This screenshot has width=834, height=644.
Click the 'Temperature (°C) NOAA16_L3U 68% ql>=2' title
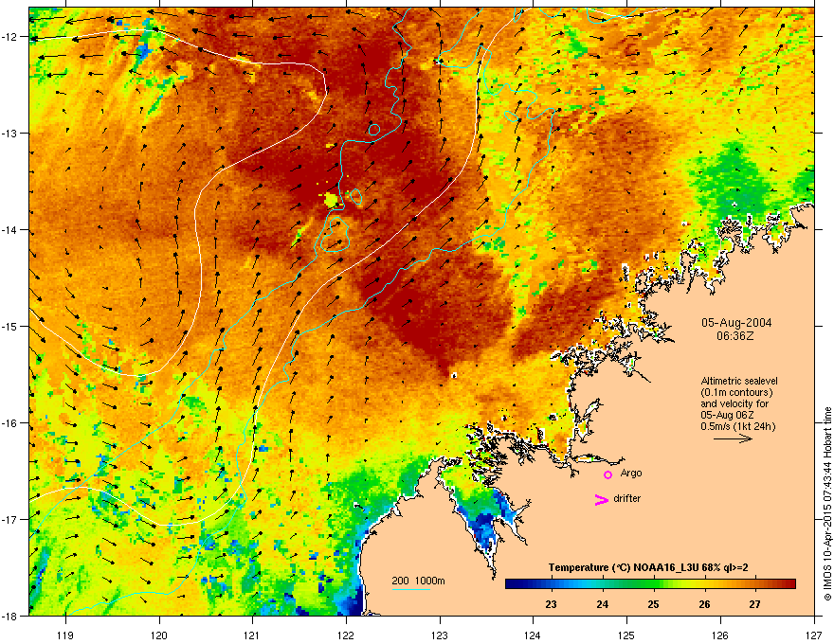point(648,567)
